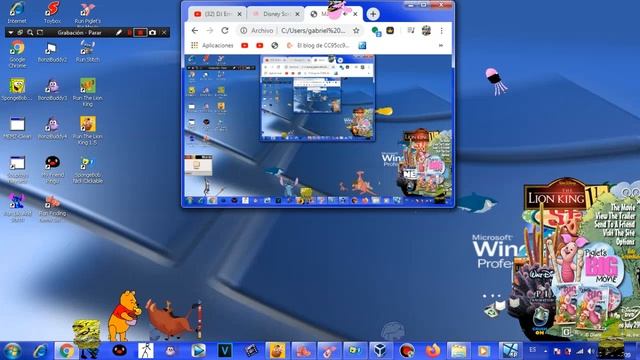The width and height of the screenshot is (640, 360).
Task: Open the Internet Explorer desktop shortcut
Action: pos(17,12)
